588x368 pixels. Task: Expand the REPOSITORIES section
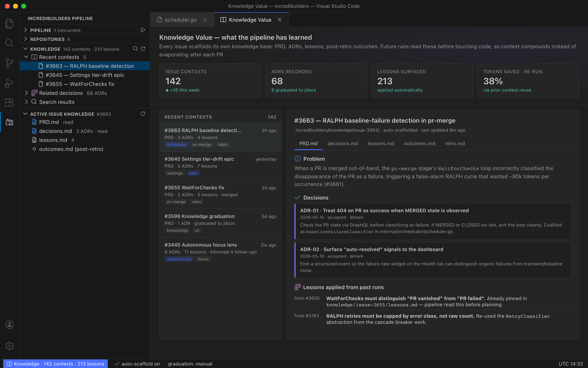click(26, 39)
